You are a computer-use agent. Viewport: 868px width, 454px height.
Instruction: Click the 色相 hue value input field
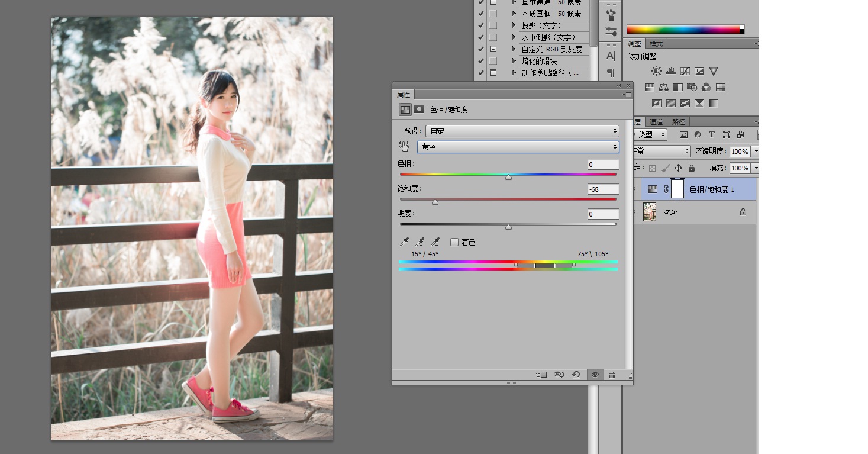[x=603, y=165]
